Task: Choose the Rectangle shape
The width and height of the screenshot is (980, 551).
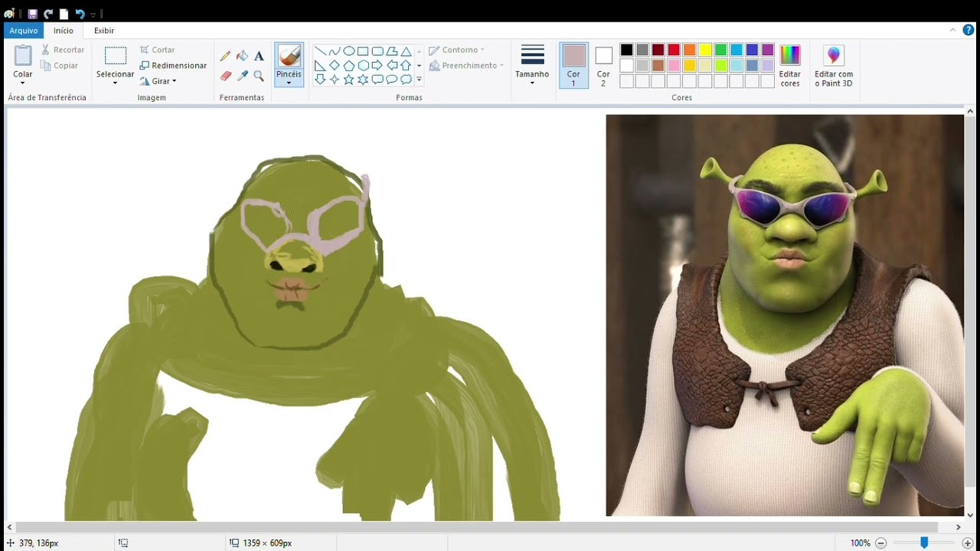Action: 363,51
